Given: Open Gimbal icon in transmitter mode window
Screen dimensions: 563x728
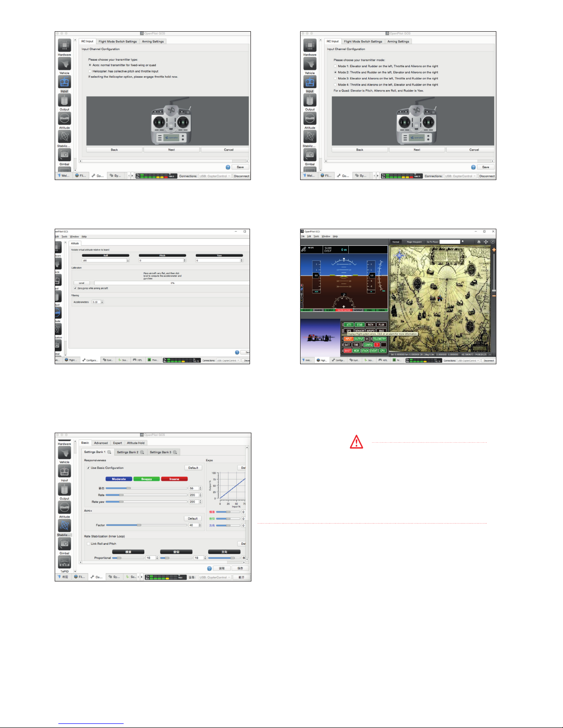Looking at the screenshot, I should click(x=310, y=155).
